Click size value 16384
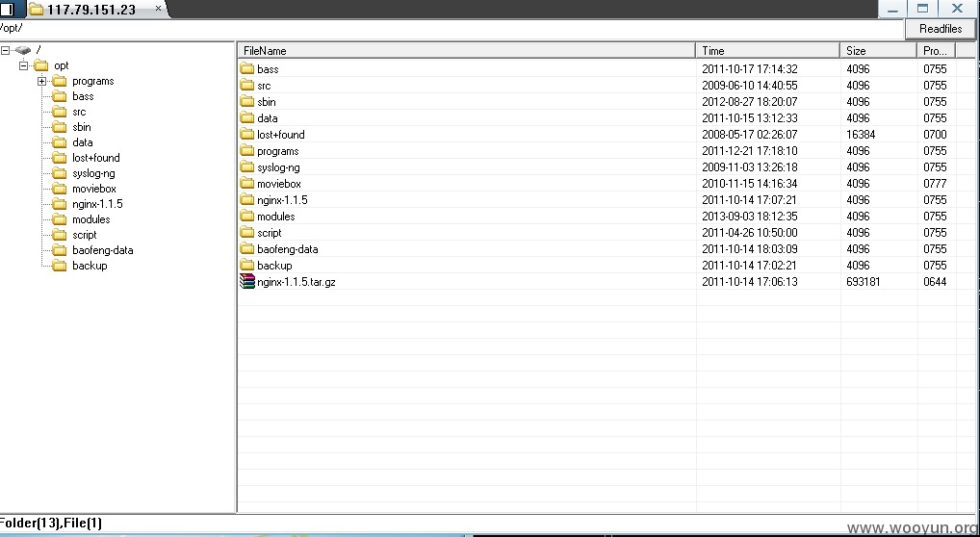 pyautogui.click(x=861, y=135)
